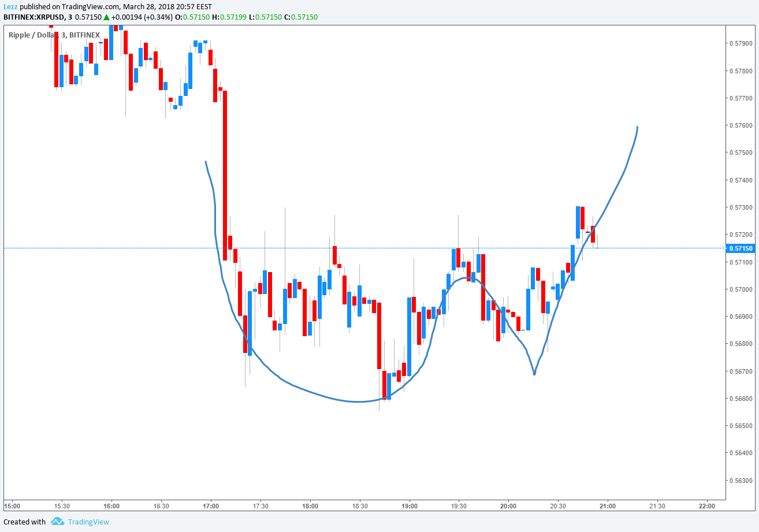The image size is (759, 532).
Task: Click the 22:00 time axis label
Action: [707, 506]
